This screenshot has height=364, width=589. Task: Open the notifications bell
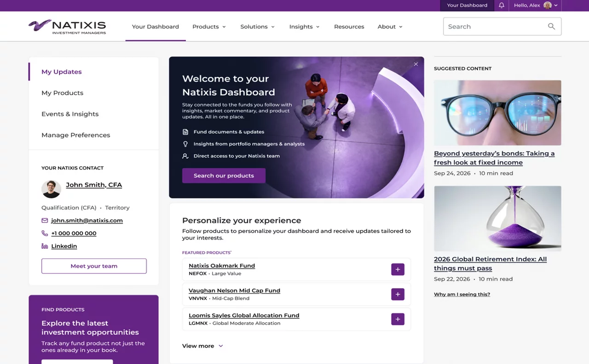pos(502,6)
